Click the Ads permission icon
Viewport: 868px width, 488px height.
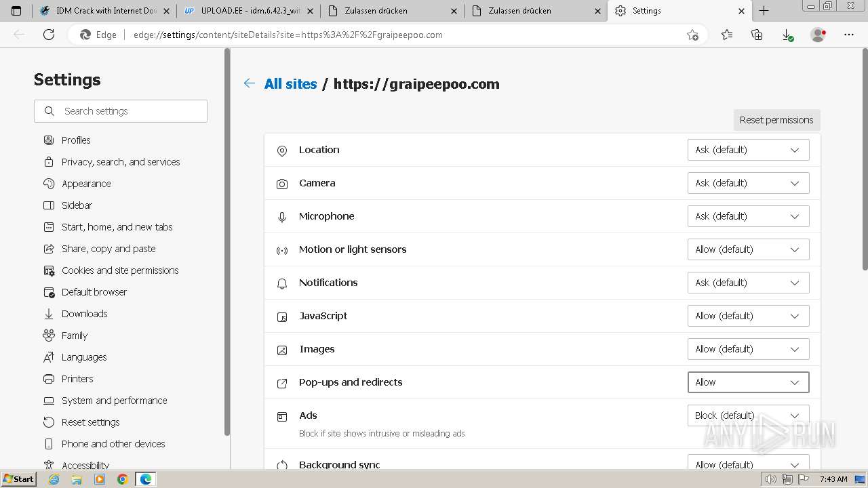(x=282, y=416)
